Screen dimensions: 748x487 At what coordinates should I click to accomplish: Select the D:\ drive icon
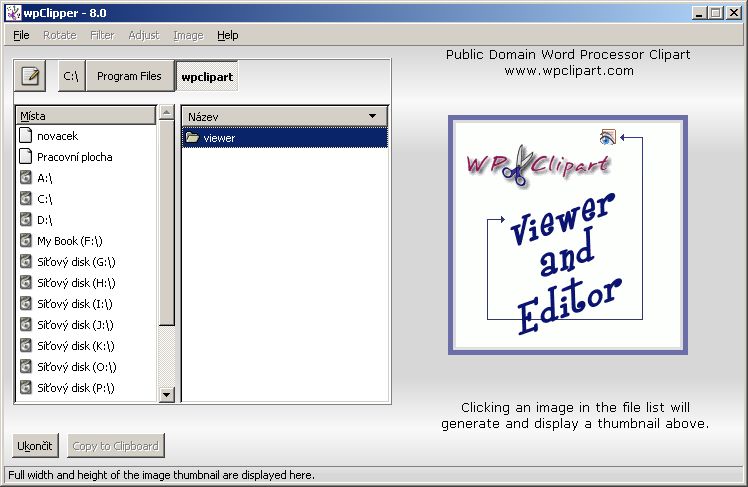tap(26, 220)
